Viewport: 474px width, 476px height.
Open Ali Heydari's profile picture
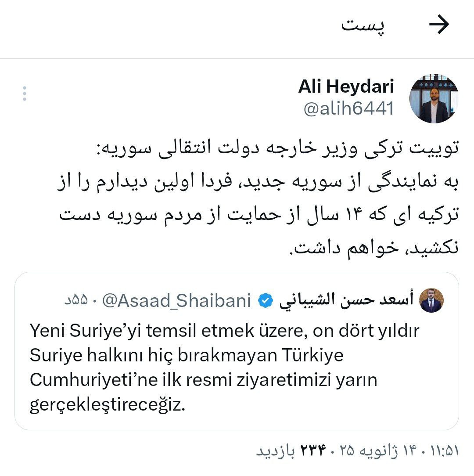point(434,98)
